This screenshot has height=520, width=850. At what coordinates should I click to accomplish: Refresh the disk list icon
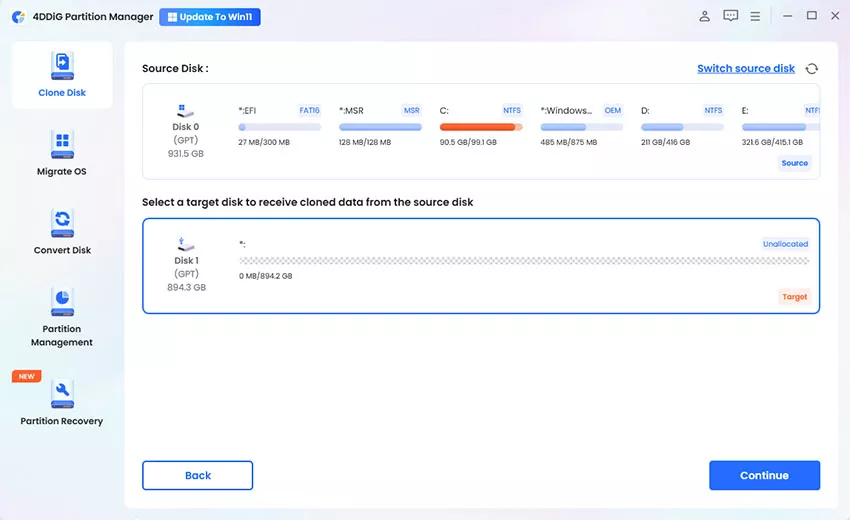click(x=811, y=69)
